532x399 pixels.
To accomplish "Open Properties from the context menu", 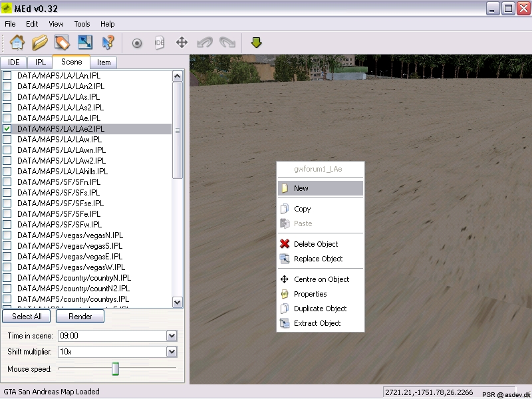I will tap(321, 294).
